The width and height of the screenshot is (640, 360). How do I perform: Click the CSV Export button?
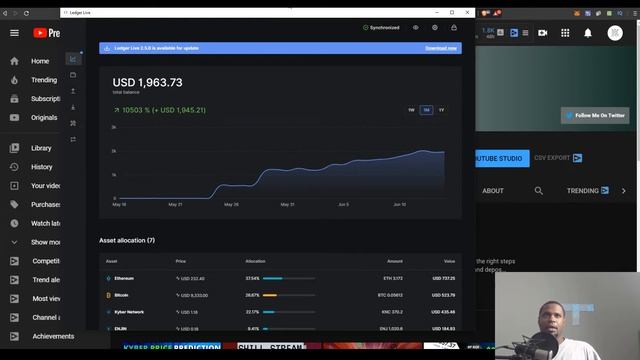558,158
